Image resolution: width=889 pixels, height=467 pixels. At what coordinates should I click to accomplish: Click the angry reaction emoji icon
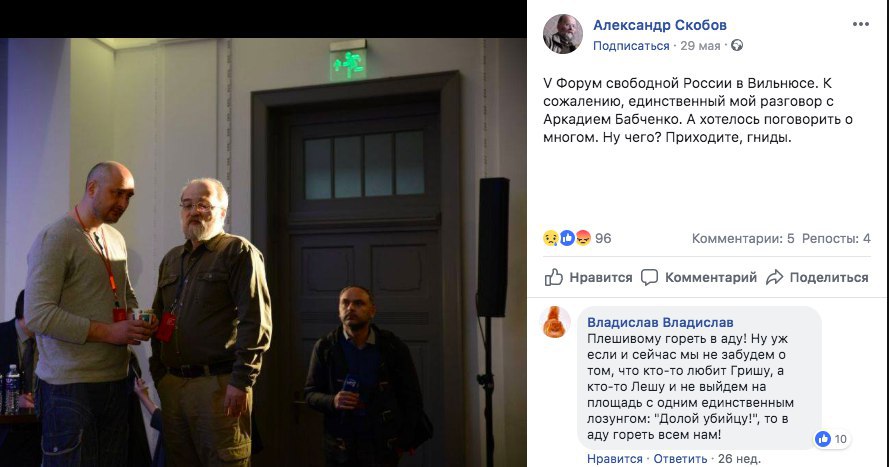583,238
